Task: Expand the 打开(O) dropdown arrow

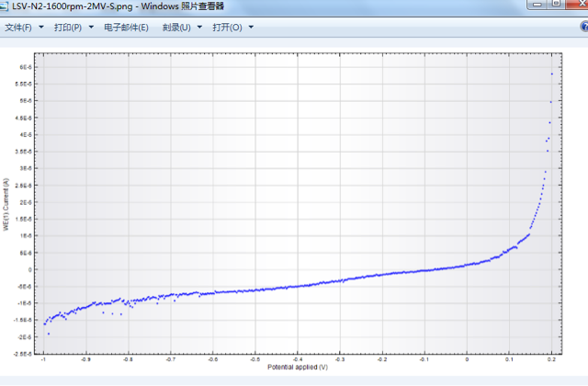Action: [251, 28]
